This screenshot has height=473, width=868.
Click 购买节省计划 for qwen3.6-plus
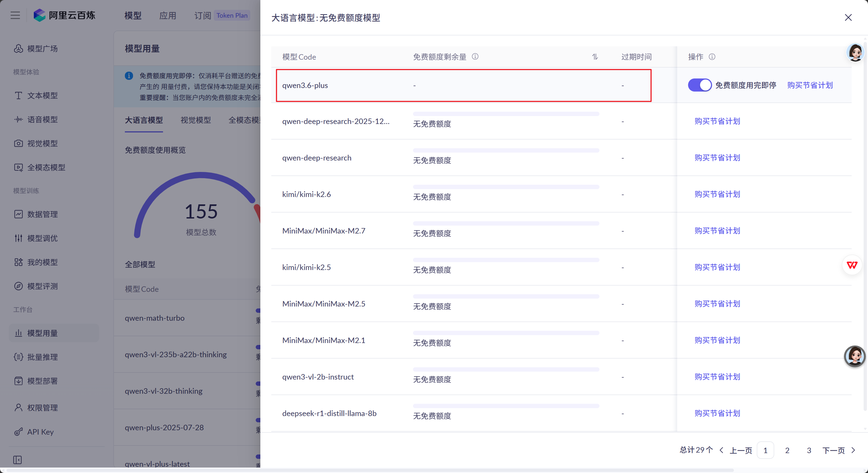[x=810, y=85]
